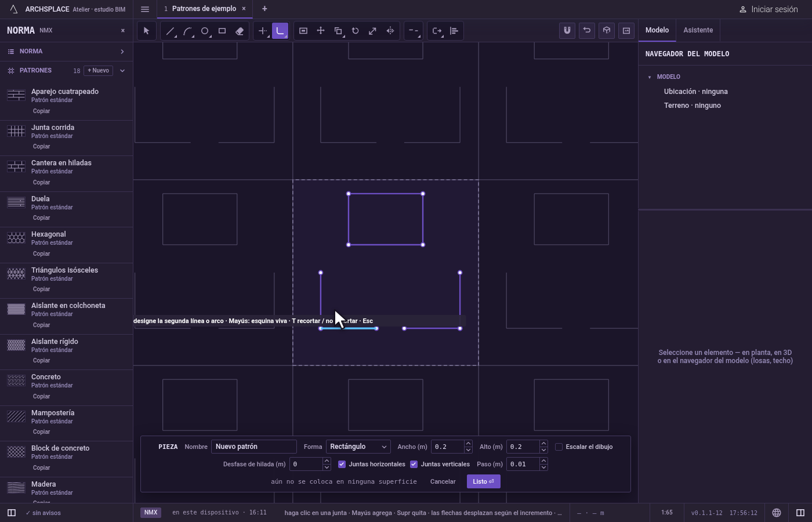Click the + Nuevo pattern button
Image resolution: width=812 pixels, height=522 pixels.
(x=98, y=71)
